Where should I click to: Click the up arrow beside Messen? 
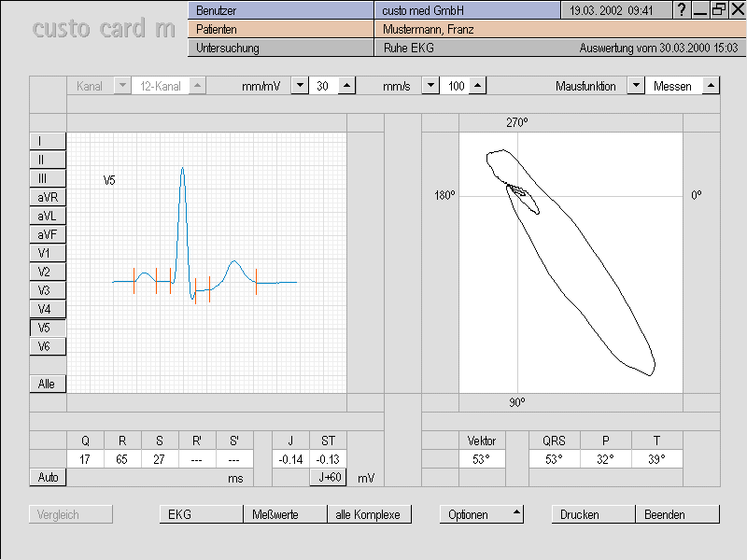710,85
